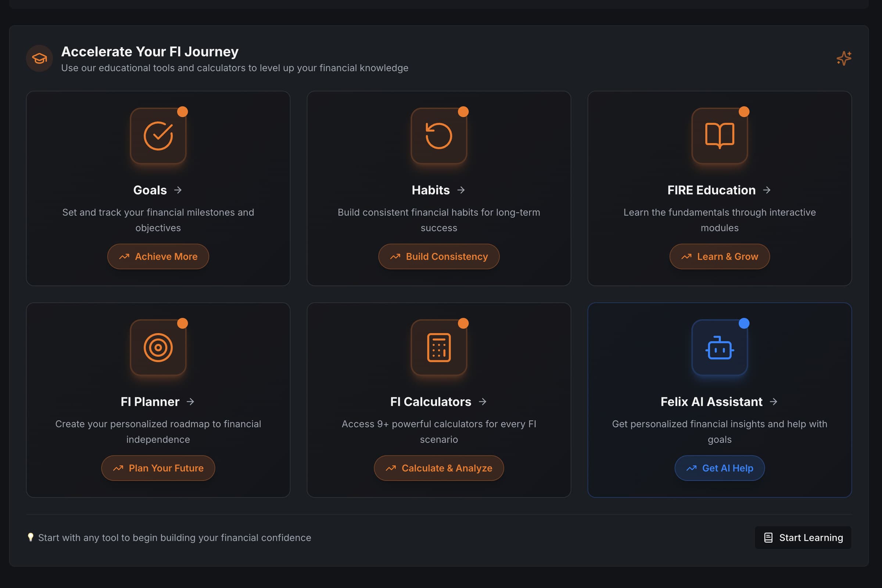Click the arrow next to FI Planner
The image size is (882, 588).
click(x=190, y=402)
